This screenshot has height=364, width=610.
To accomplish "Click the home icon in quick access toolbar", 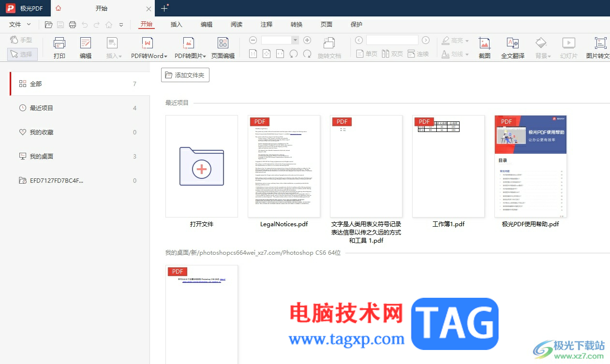I will pyautogui.click(x=109, y=25).
